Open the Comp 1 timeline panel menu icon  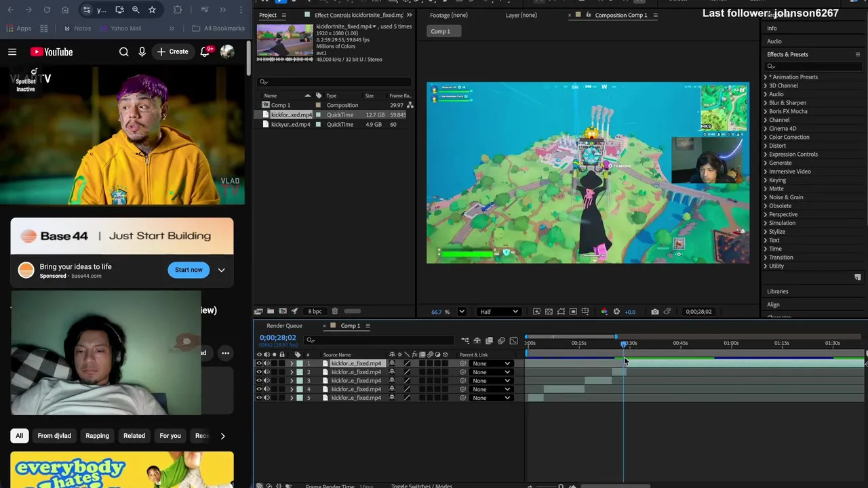click(368, 326)
